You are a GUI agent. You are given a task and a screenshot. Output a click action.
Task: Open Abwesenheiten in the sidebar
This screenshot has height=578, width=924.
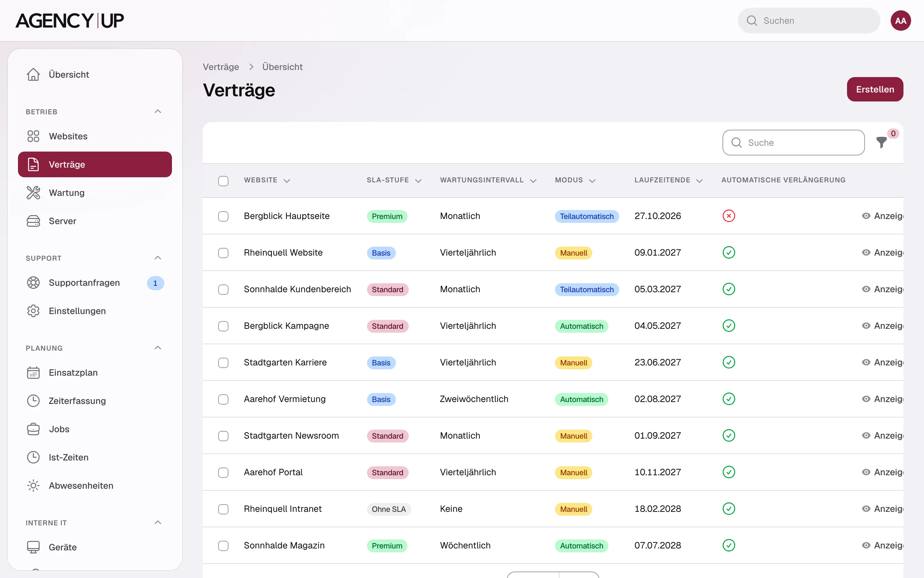tap(95, 486)
